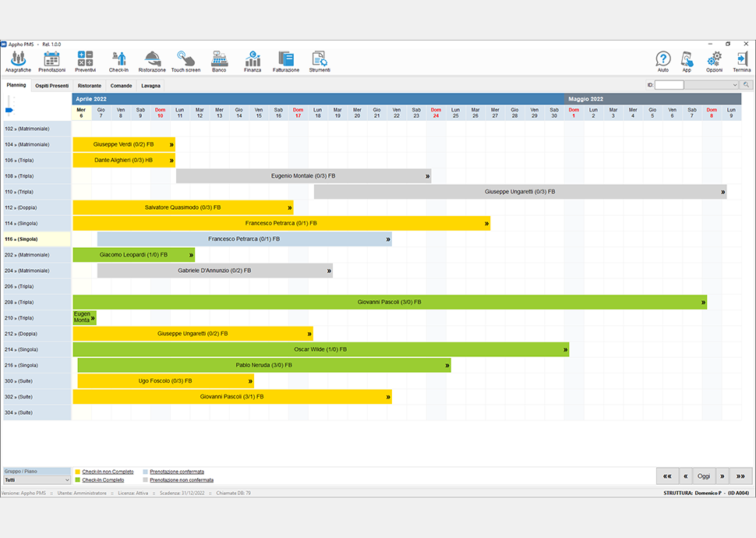Select the small Eugen Monta booking in 210

(84, 317)
